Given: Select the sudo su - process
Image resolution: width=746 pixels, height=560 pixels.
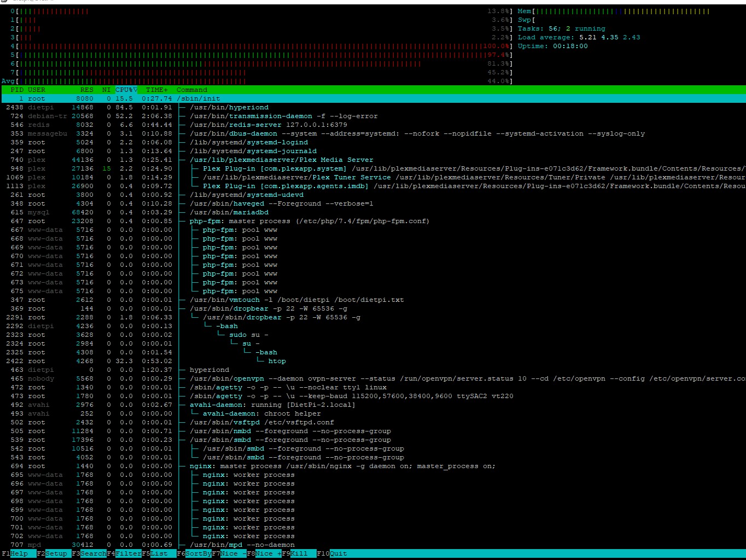Looking at the screenshot, I should [373, 335].
